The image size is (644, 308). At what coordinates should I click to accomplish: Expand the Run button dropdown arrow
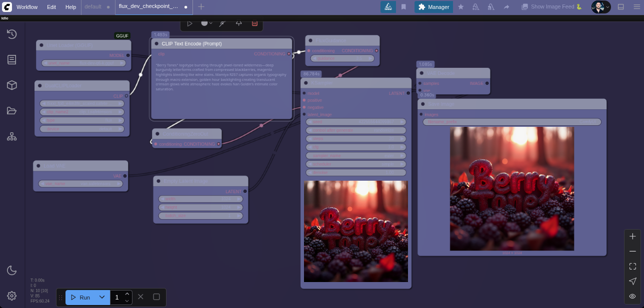pyautogui.click(x=102, y=298)
